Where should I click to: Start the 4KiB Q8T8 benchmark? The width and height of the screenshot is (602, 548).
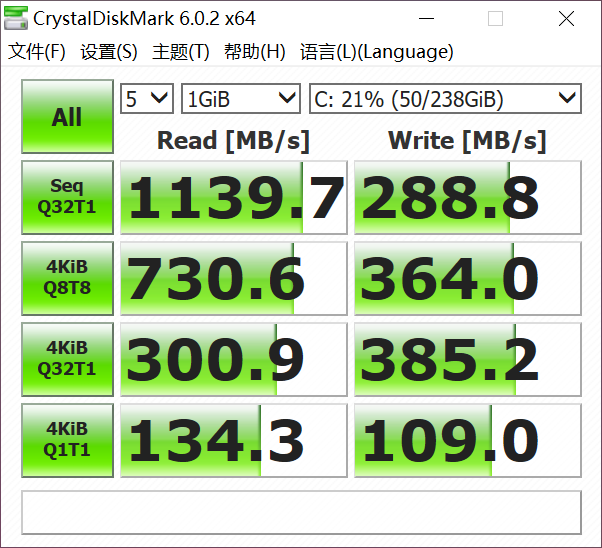coord(67,278)
